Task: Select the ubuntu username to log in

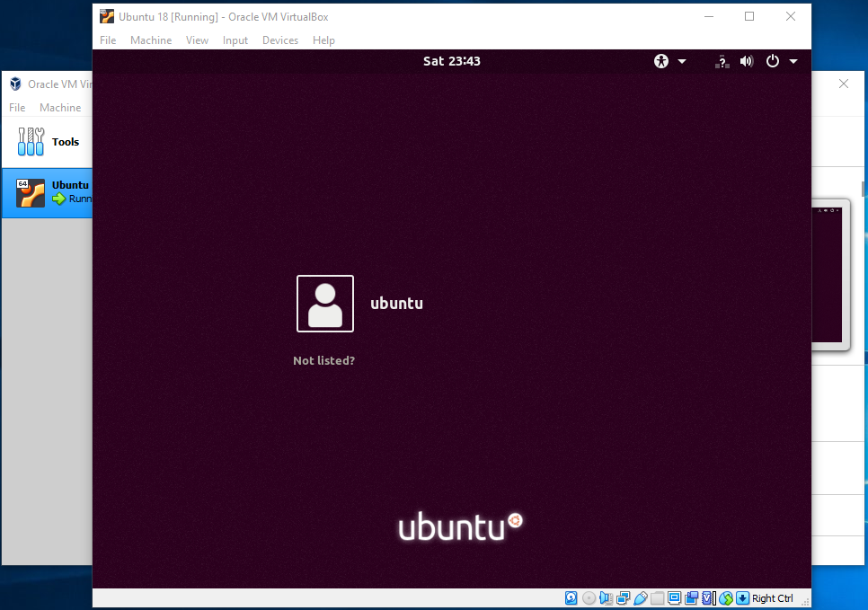Action: 396,304
